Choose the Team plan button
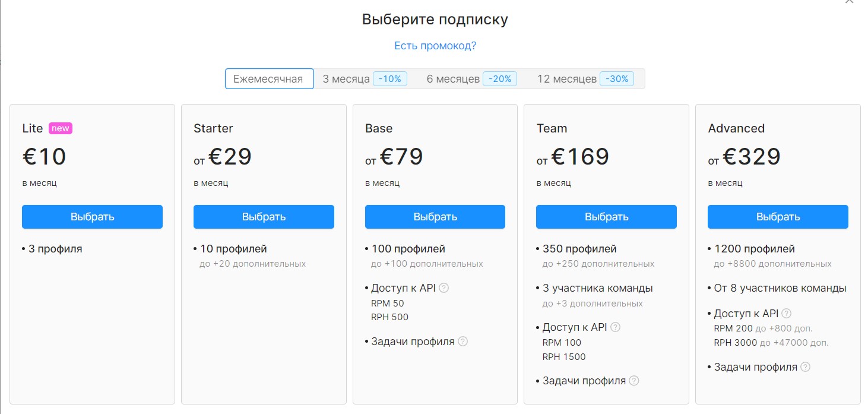Viewport: 868px width, 414px height. pyautogui.click(x=606, y=217)
